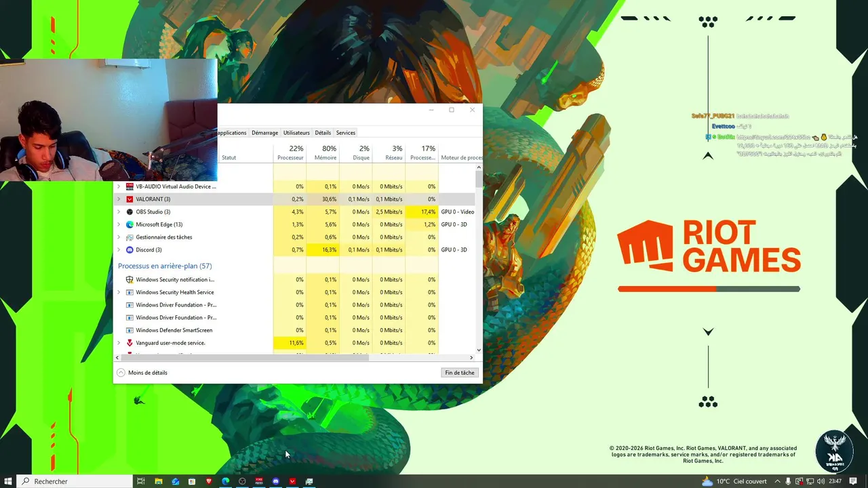Click the Gestionnaire des tâches process icon

point(130,237)
